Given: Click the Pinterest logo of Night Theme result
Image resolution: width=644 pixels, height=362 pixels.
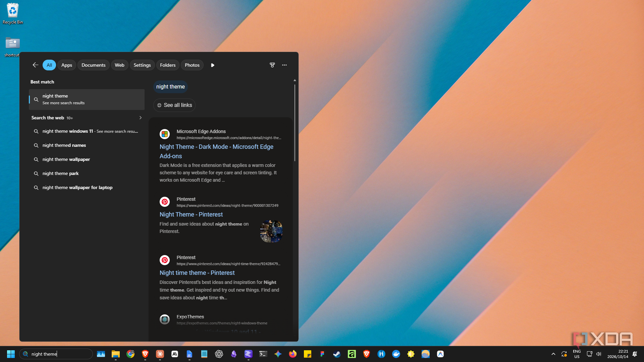Looking at the screenshot, I should click(165, 202).
